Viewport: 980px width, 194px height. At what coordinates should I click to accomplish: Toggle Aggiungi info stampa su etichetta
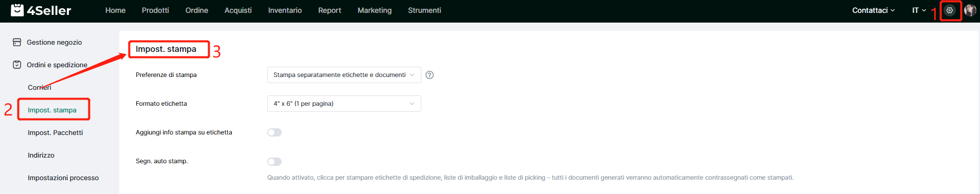click(x=274, y=132)
